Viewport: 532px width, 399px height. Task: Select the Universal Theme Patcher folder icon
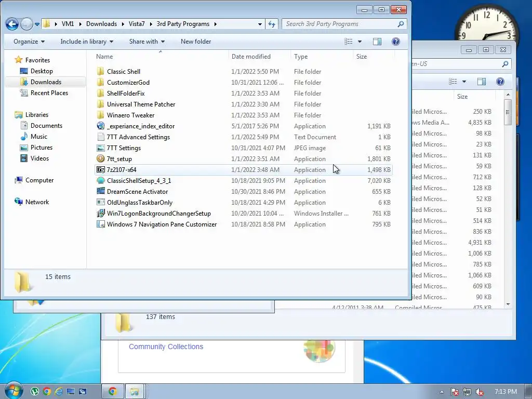tap(100, 104)
